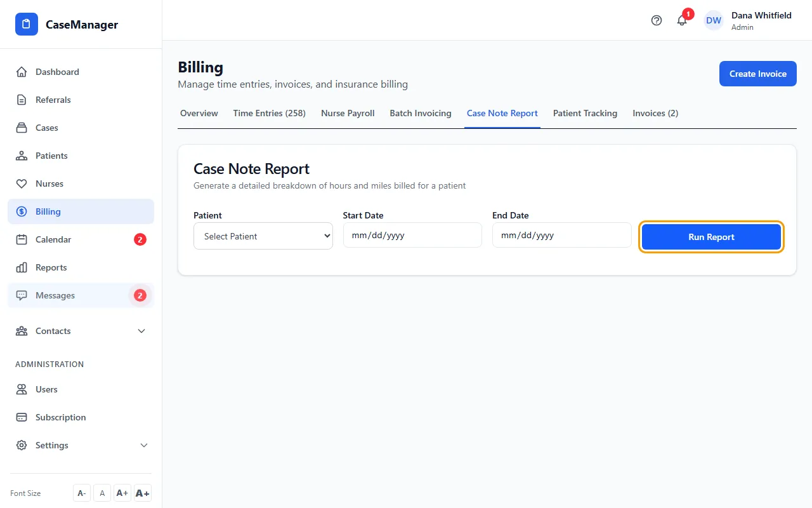Set largest font with bold A+ button
The width and height of the screenshot is (812, 508).
coord(143,493)
